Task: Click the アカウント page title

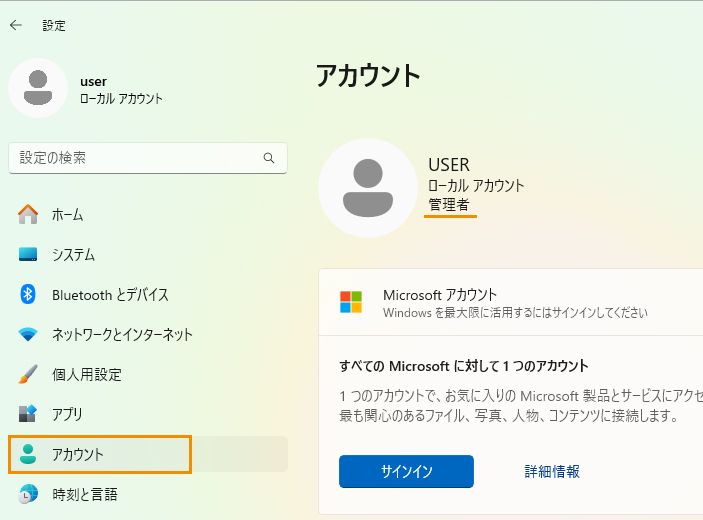Action: 368,75
